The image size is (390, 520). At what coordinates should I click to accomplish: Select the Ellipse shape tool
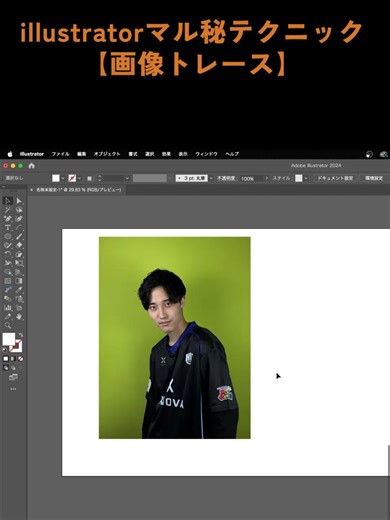pyautogui.click(x=8, y=236)
